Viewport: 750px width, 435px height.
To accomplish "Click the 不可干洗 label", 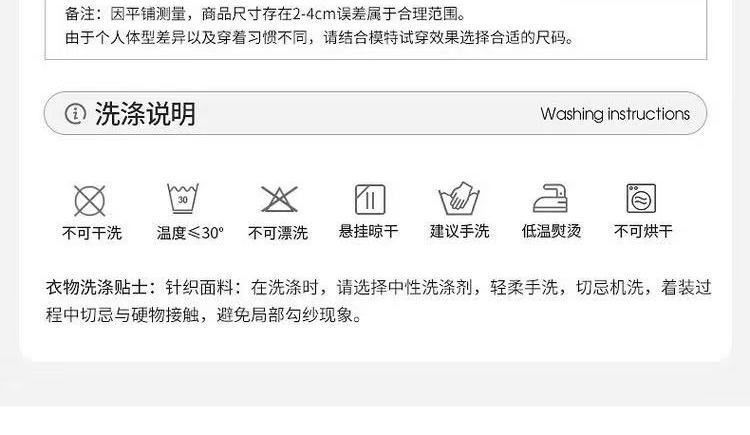I will 92,233.
